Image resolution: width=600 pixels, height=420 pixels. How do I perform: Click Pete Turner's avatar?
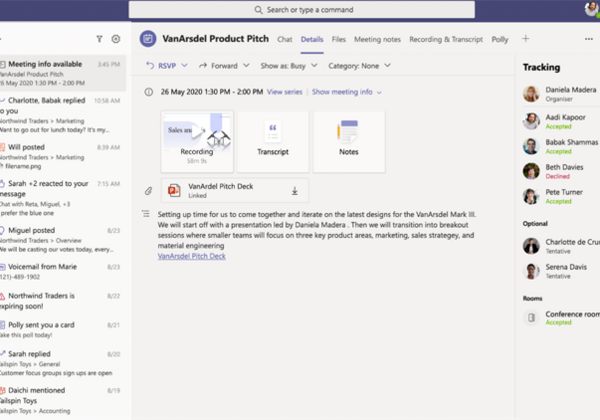pyautogui.click(x=531, y=196)
